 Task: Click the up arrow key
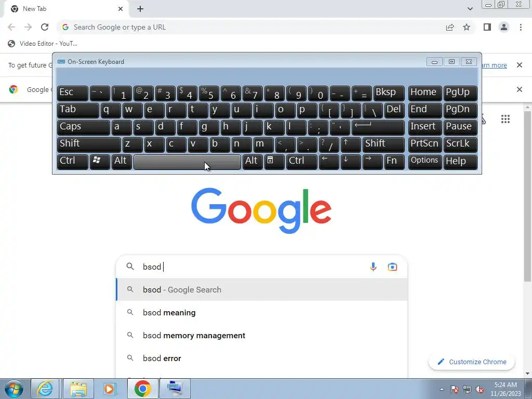coord(351,144)
